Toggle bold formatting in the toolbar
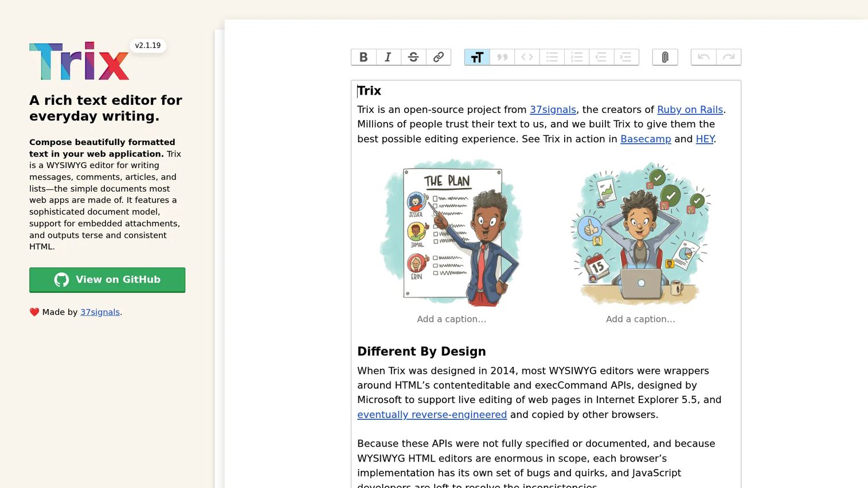 point(363,57)
